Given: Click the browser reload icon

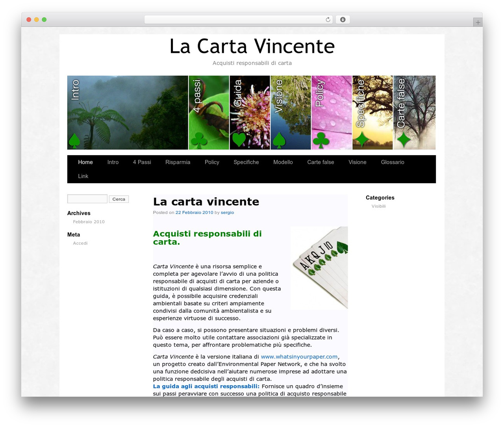Looking at the screenshot, I should 328,20.
